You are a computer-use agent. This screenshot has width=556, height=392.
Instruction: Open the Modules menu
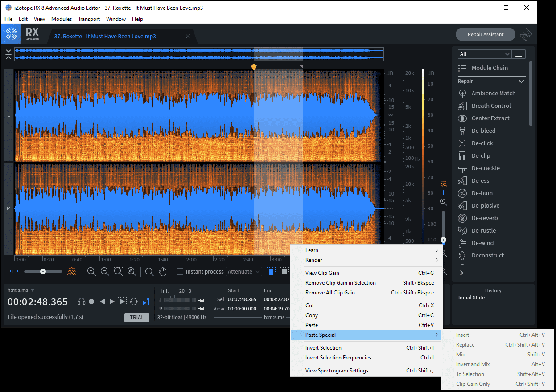[62, 19]
